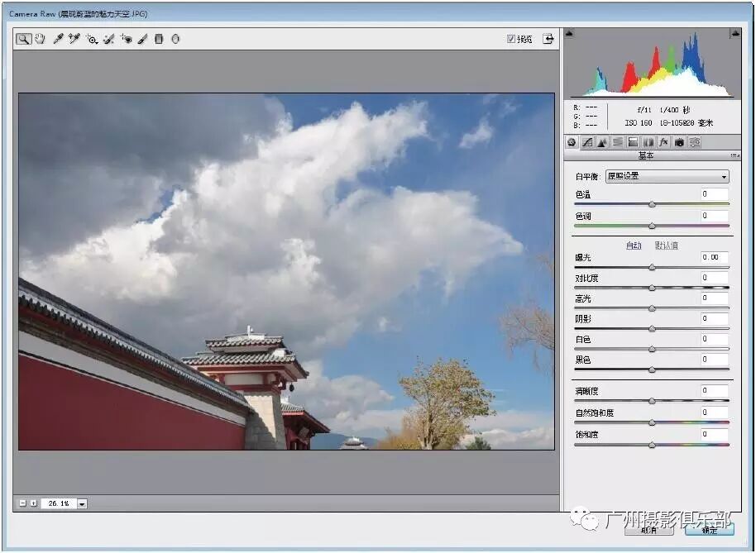Toggle shadow clipping warning in histogram

click(x=568, y=34)
